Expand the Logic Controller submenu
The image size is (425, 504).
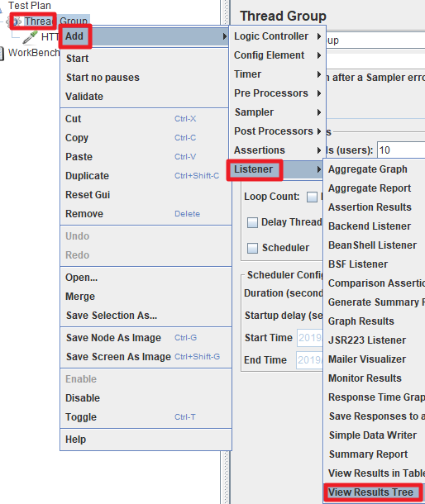click(x=277, y=36)
